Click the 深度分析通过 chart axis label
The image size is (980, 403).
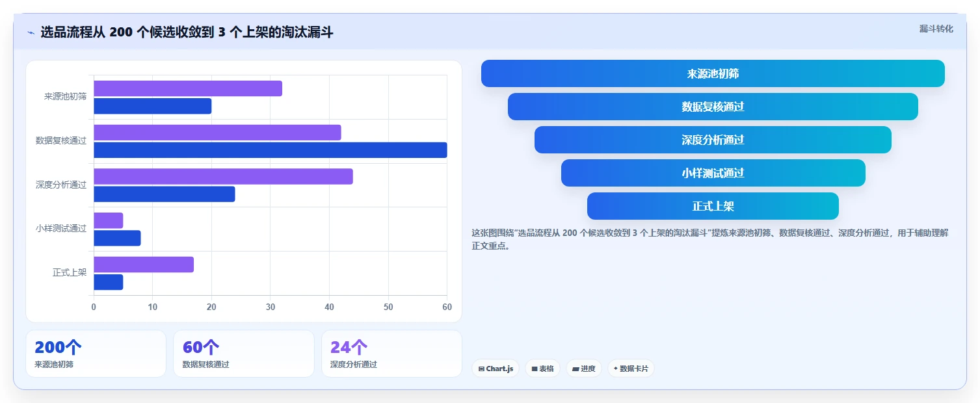click(61, 185)
